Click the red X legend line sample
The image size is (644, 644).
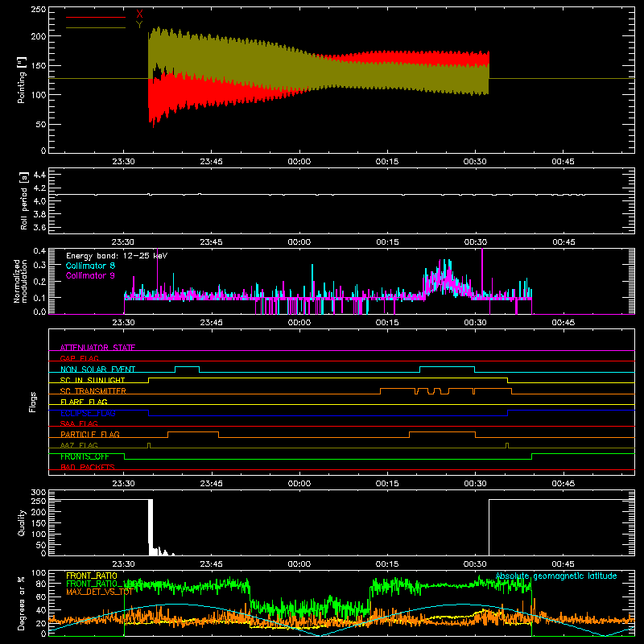pos(96,17)
